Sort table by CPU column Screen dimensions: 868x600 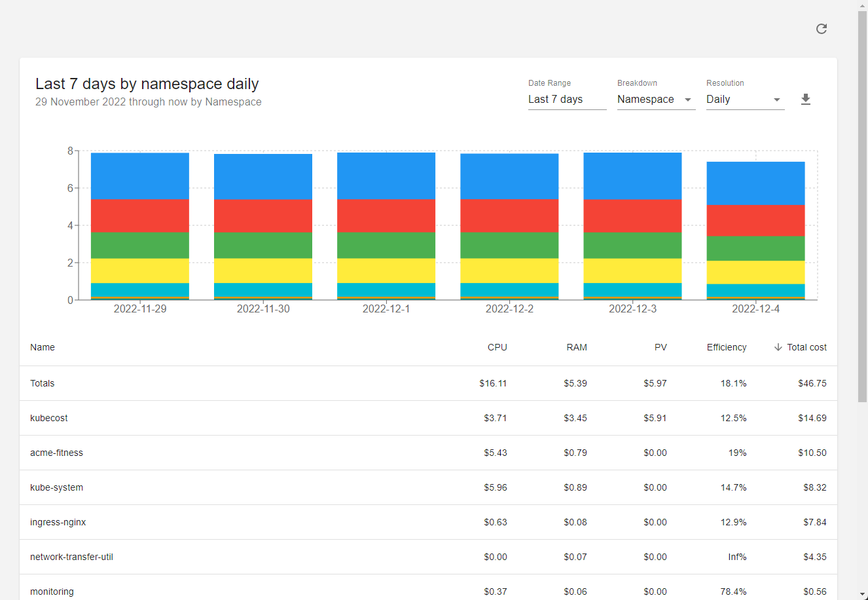pyautogui.click(x=497, y=347)
